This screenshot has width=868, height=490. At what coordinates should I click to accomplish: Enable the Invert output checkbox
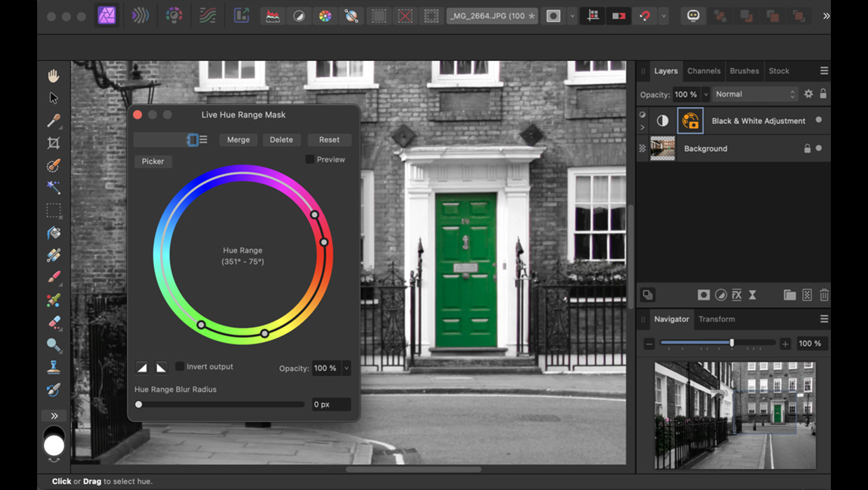tap(179, 367)
